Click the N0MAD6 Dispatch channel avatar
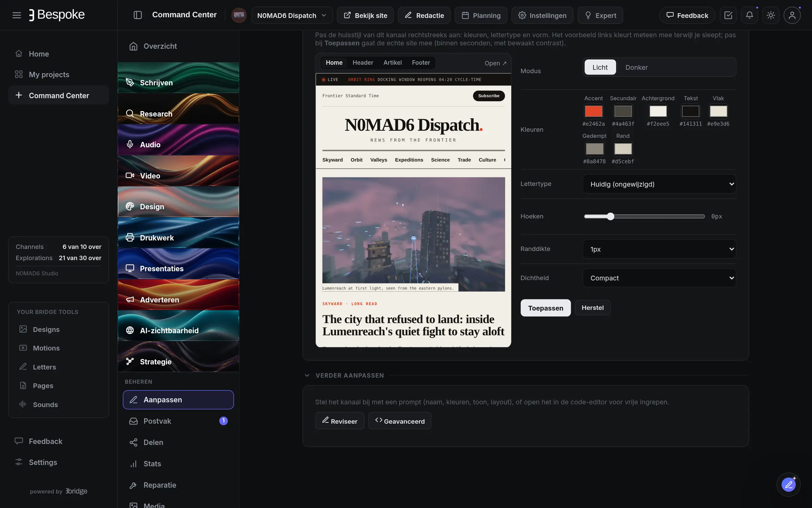812x508 pixels. click(x=239, y=15)
